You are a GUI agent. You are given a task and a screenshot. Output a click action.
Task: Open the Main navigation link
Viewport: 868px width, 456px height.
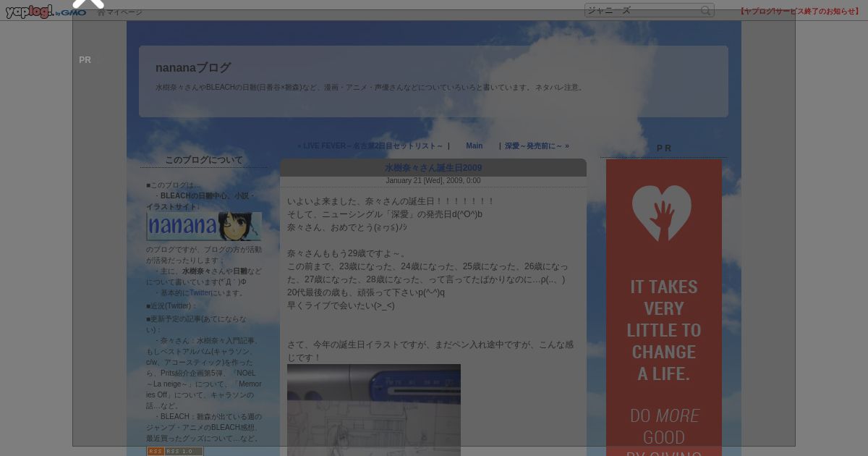(x=475, y=145)
